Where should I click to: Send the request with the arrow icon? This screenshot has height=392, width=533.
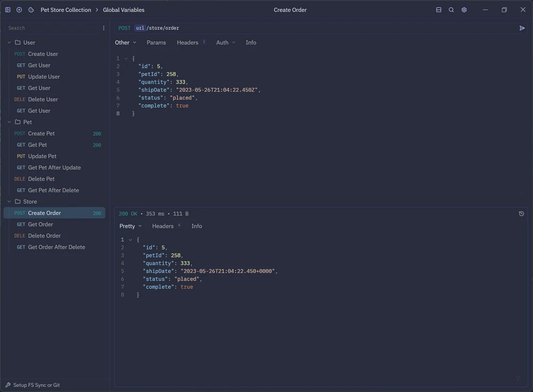[x=522, y=28]
